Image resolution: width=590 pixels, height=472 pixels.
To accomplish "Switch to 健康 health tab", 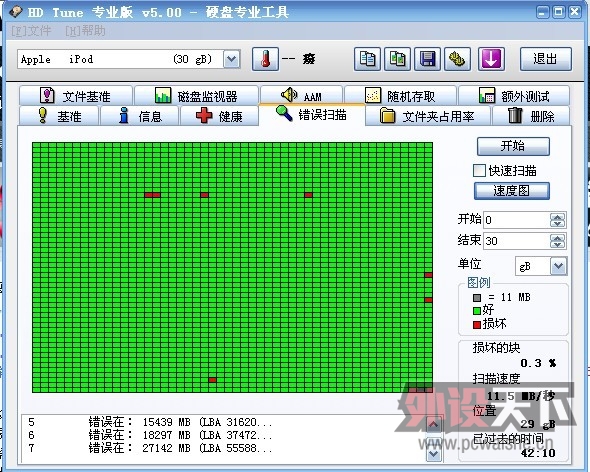I will pos(219,116).
